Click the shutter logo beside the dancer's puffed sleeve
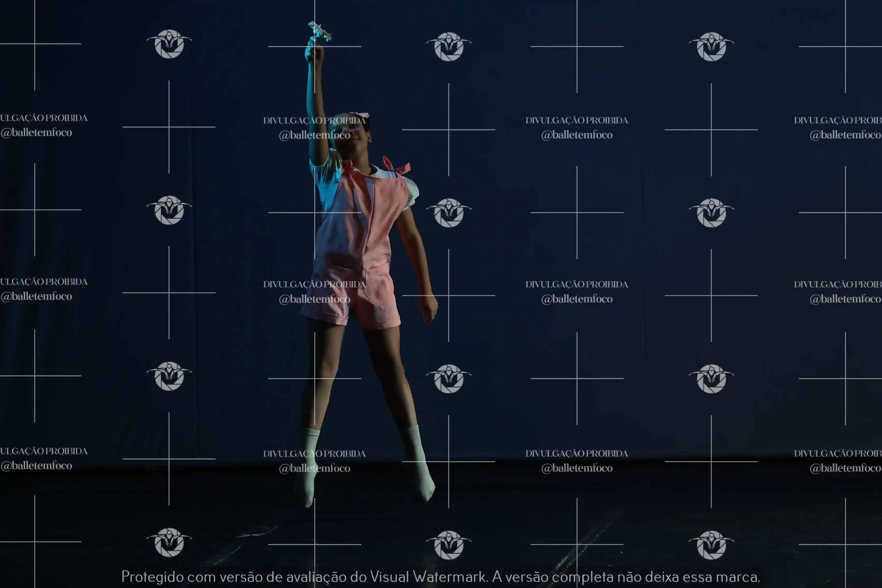The width and height of the screenshot is (882, 588). [449, 213]
